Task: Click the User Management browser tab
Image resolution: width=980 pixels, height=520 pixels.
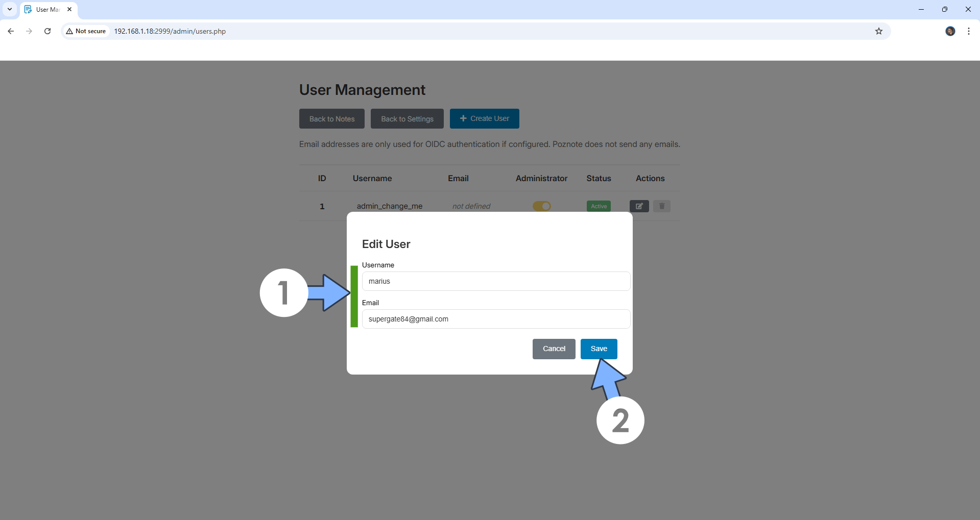Action: [x=48, y=9]
